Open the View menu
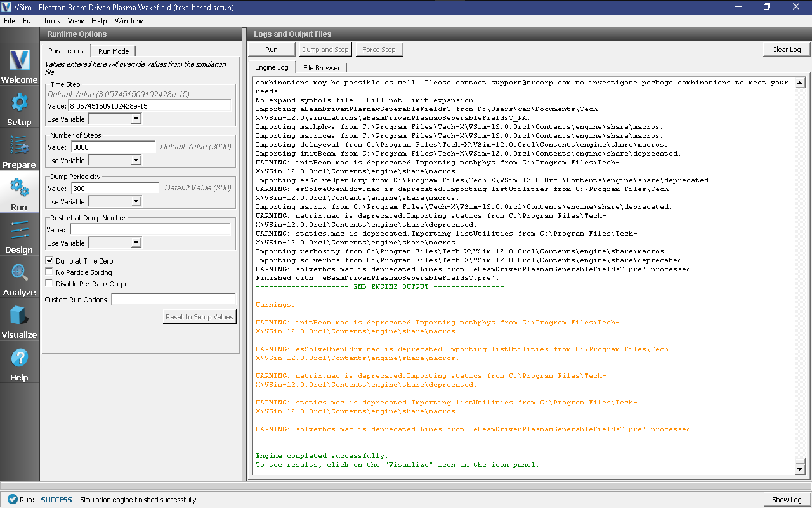The image size is (812, 508). coord(76,21)
